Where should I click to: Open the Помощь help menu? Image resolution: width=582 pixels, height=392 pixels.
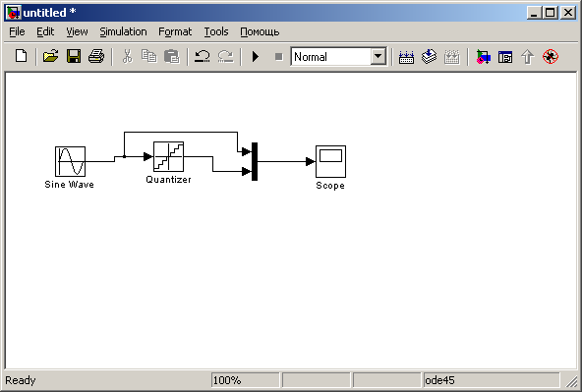(260, 31)
